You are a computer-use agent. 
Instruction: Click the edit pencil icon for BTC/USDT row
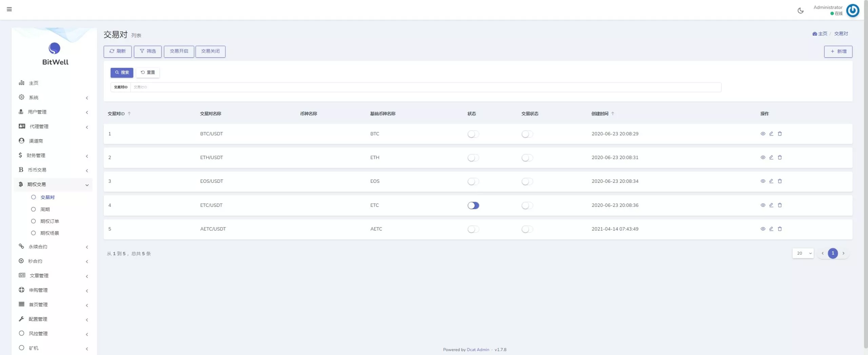click(771, 134)
